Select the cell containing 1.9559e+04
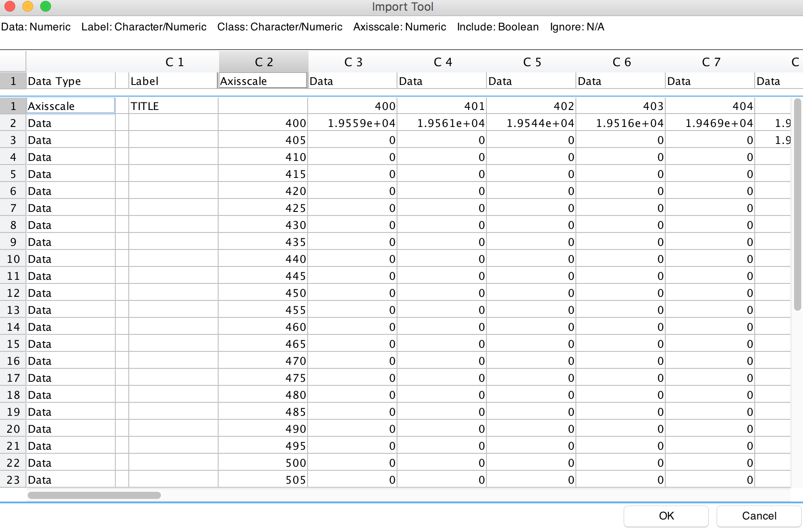803x532 pixels. tap(352, 123)
